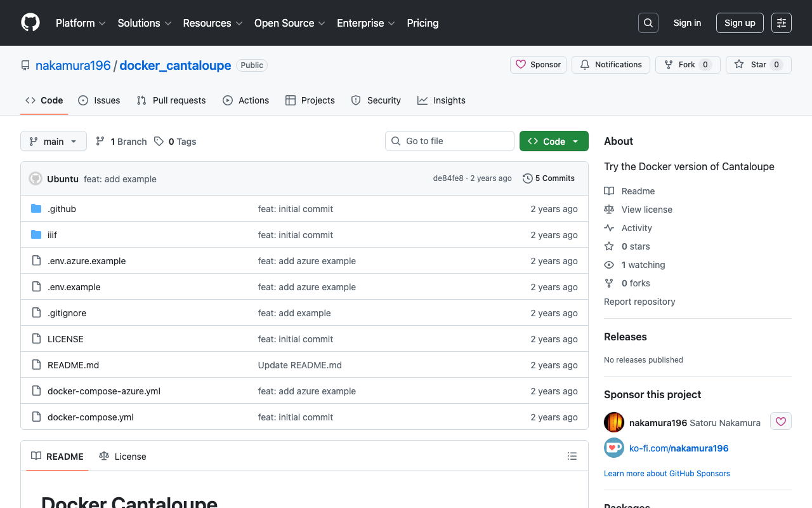Open the GitHub home logo
Image resolution: width=812 pixels, height=508 pixels.
click(30, 23)
